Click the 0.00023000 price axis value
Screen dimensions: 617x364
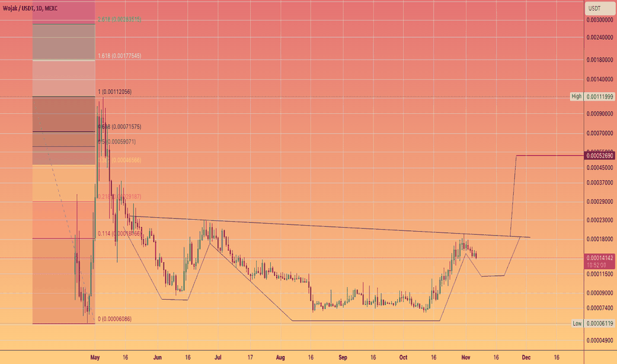coord(600,220)
